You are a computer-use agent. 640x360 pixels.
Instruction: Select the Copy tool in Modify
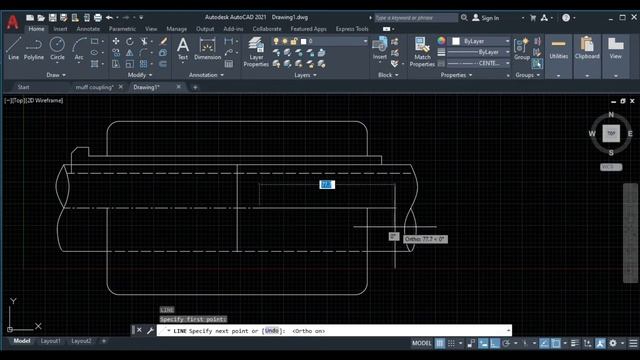(x=116, y=53)
